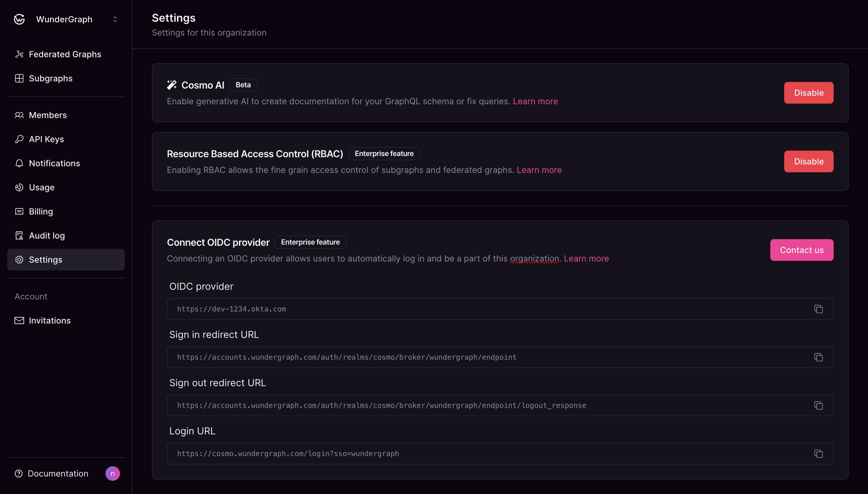Copy the Login URL value

coord(819,453)
